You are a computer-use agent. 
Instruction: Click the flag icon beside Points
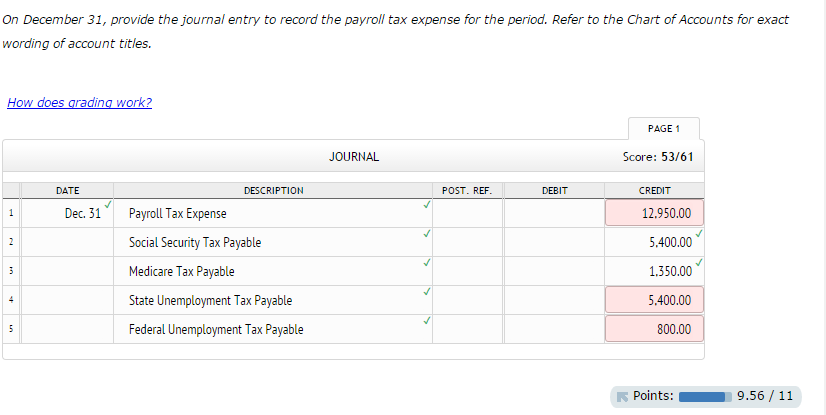pos(622,396)
